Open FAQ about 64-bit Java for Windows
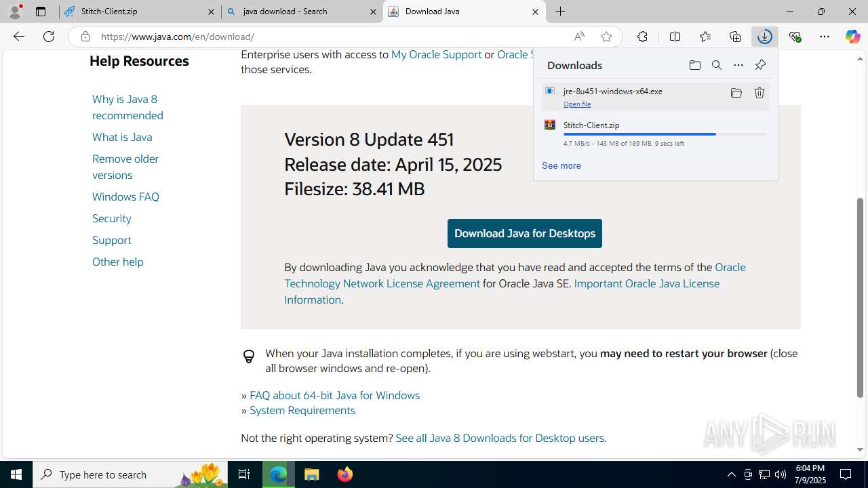This screenshot has height=488, width=868. point(334,395)
